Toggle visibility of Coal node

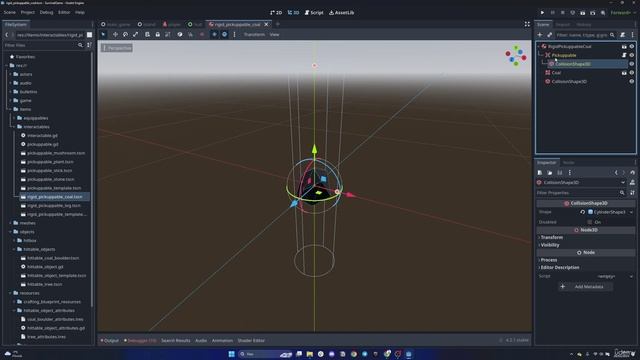click(x=632, y=73)
